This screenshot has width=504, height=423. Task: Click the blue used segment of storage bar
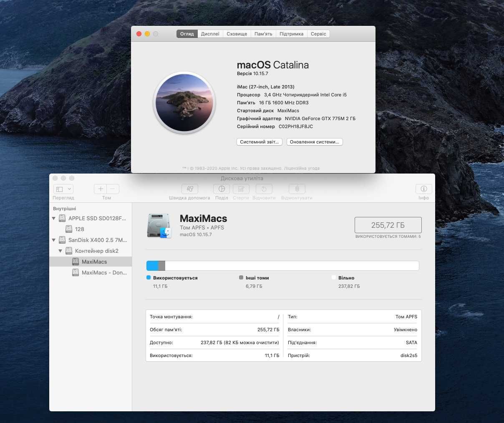pos(153,266)
